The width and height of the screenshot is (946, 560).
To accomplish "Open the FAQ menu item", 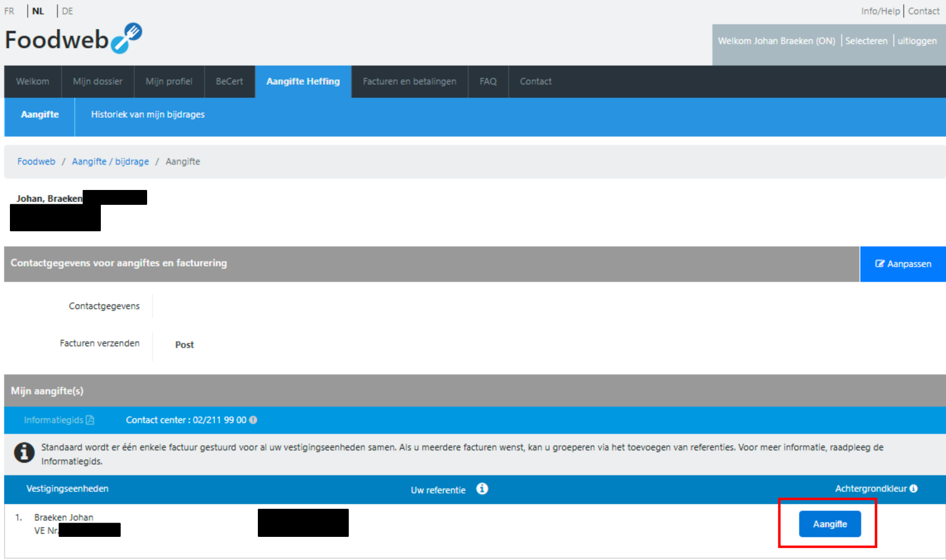I will point(488,81).
